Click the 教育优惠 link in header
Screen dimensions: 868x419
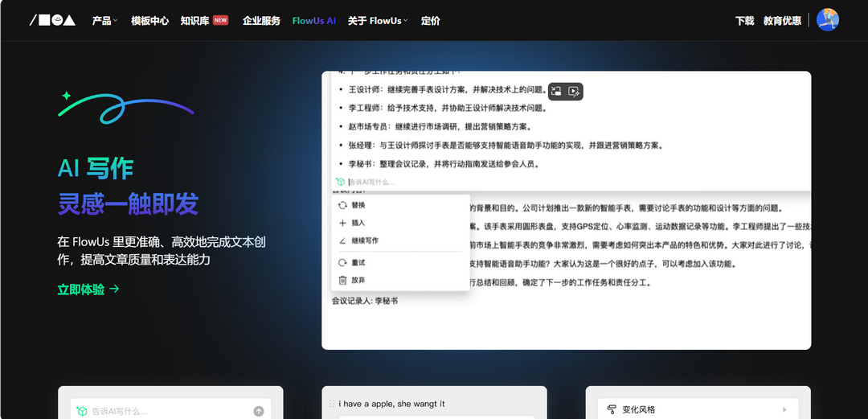point(782,20)
